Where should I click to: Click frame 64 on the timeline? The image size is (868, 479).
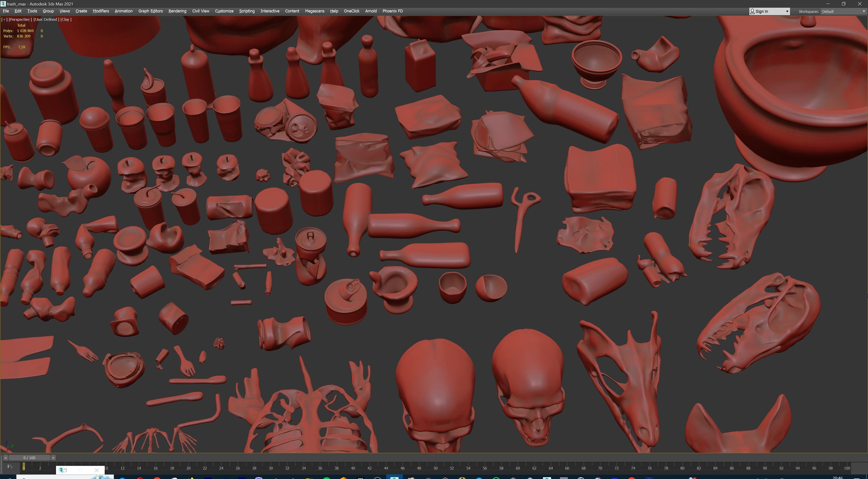pos(551,468)
